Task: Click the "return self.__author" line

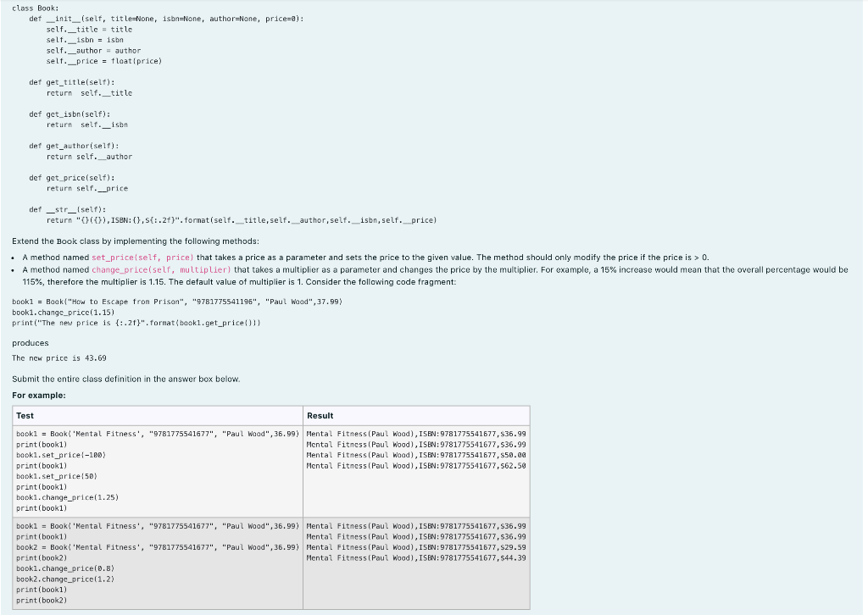Action: click(89, 157)
